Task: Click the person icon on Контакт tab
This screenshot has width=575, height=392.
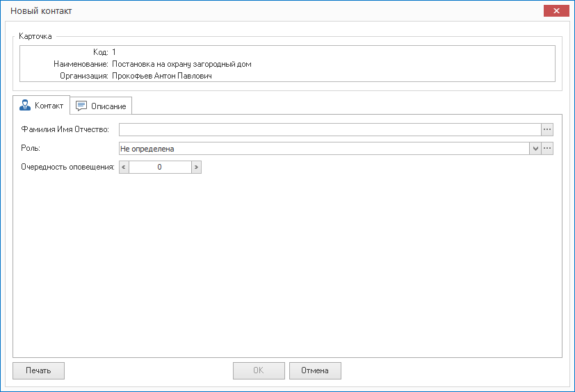Action: (25, 105)
